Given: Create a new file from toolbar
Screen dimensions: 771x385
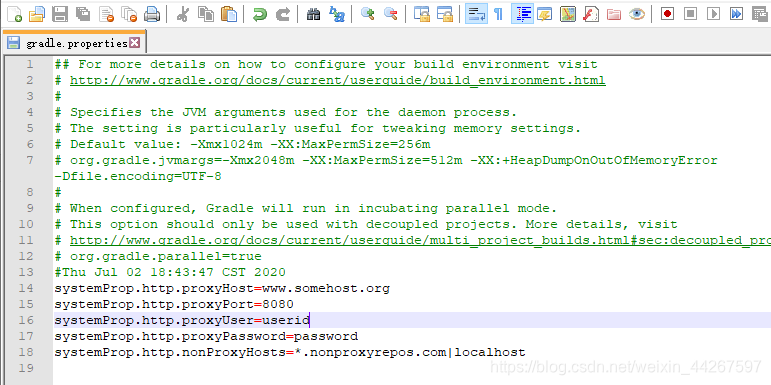Looking at the screenshot, I should click(x=14, y=14).
